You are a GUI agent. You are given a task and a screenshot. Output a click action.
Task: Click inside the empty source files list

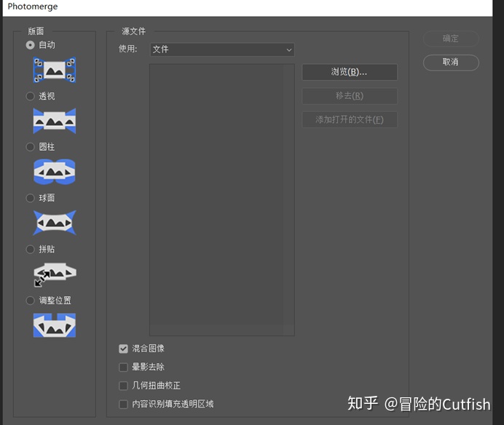tap(222, 199)
